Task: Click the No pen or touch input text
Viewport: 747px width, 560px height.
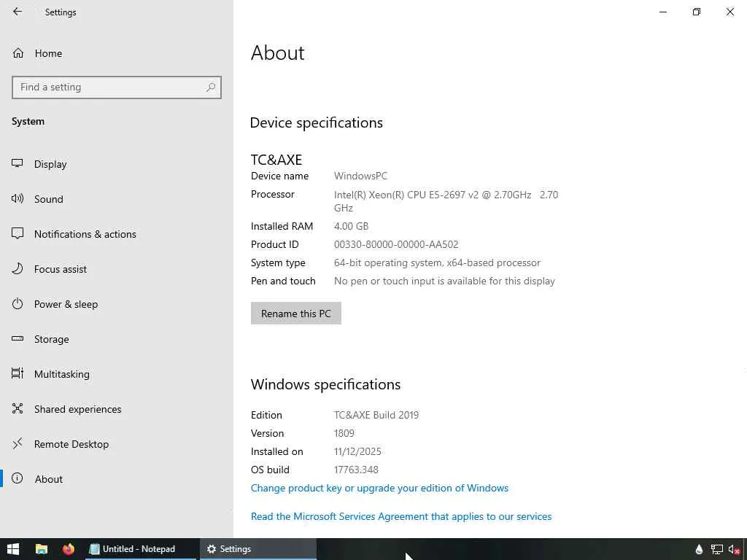Action: 444,281
